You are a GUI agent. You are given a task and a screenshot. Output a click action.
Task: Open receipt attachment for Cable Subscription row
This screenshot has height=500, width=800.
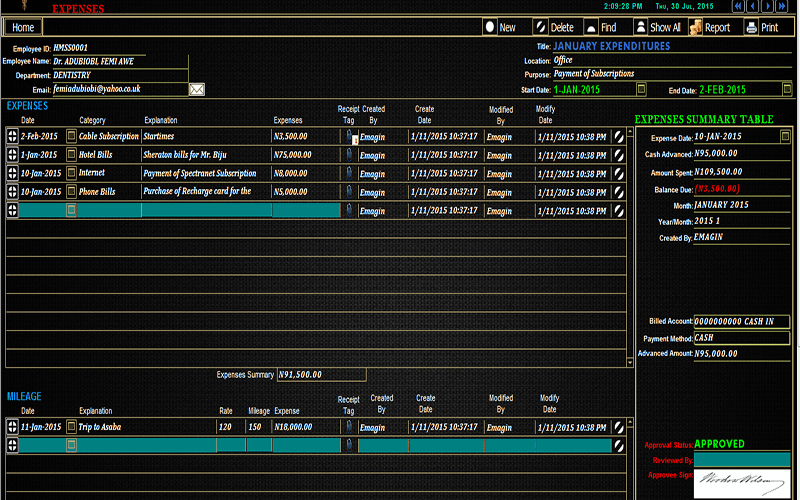[349, 136]
